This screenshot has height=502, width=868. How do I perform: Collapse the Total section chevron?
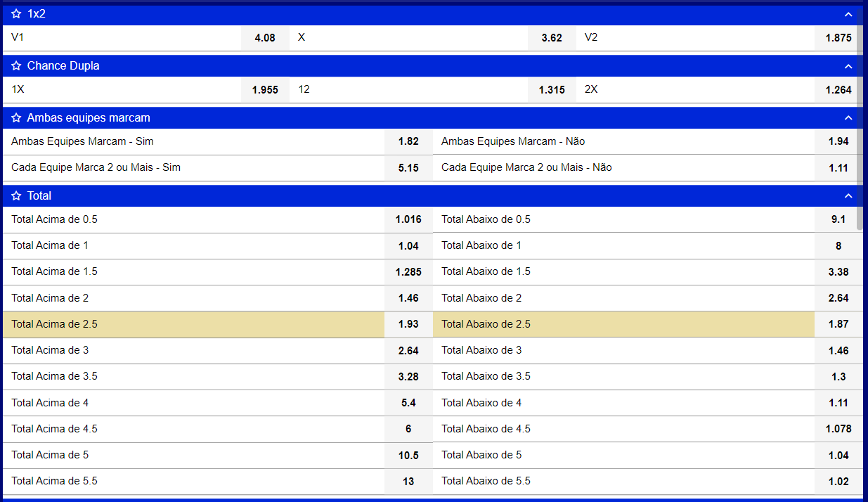click(848, 196)
